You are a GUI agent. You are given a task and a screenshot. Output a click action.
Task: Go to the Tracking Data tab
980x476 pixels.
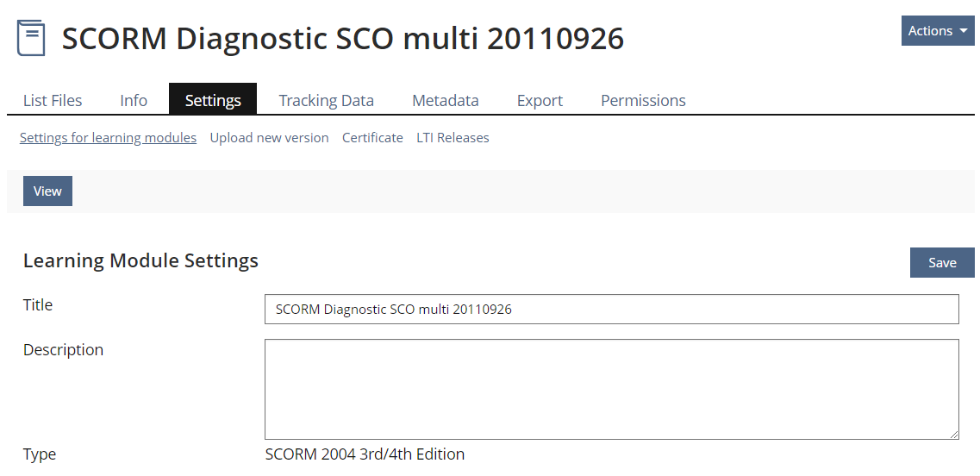326,101
